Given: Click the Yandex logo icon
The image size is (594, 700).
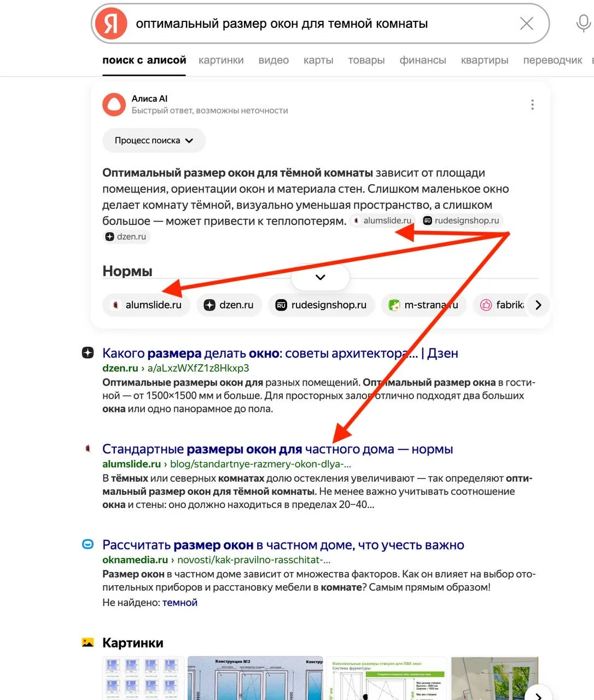Looking at the screenshot, I should (x=111, y=24).
